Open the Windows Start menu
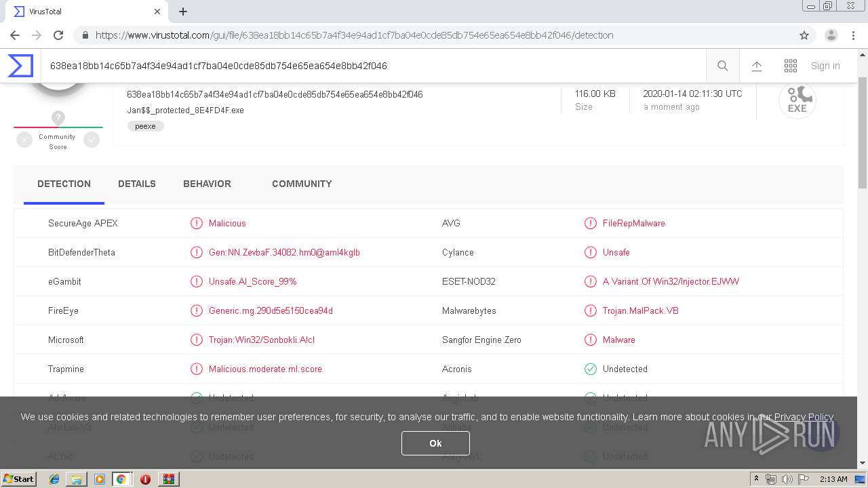The width and height of the screenshot is (868, 488). pos(18,479)
